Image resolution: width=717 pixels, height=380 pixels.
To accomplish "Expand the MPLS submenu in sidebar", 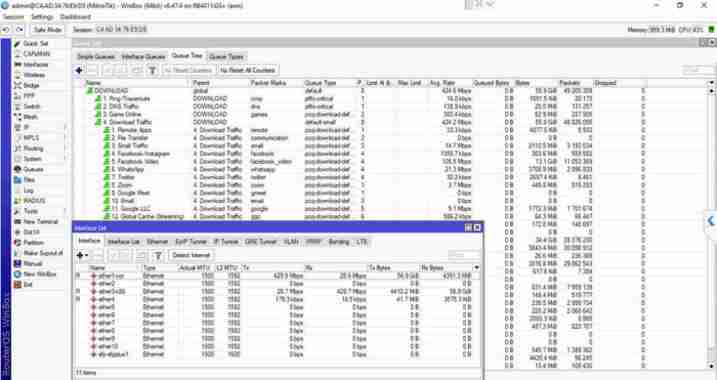I will pos(31,138).
